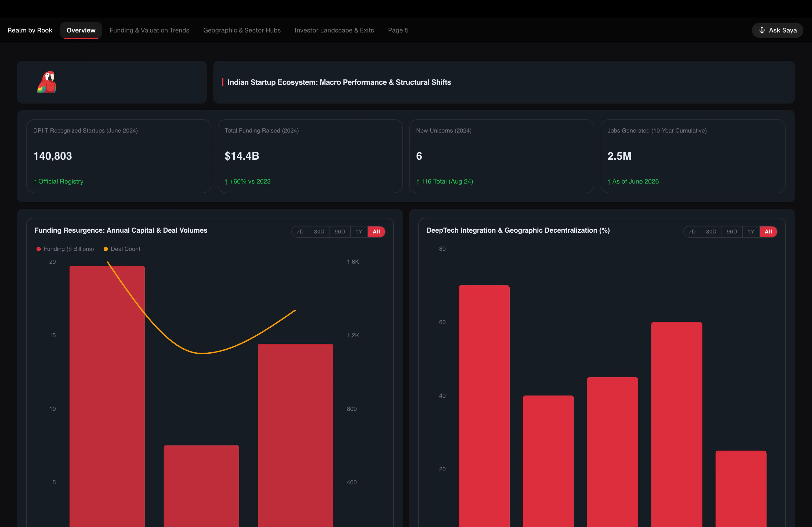Viewport: 812px width, 527px height.
Task: Click the tallest bar in DeepTech chart
Action: click(484, 406)
